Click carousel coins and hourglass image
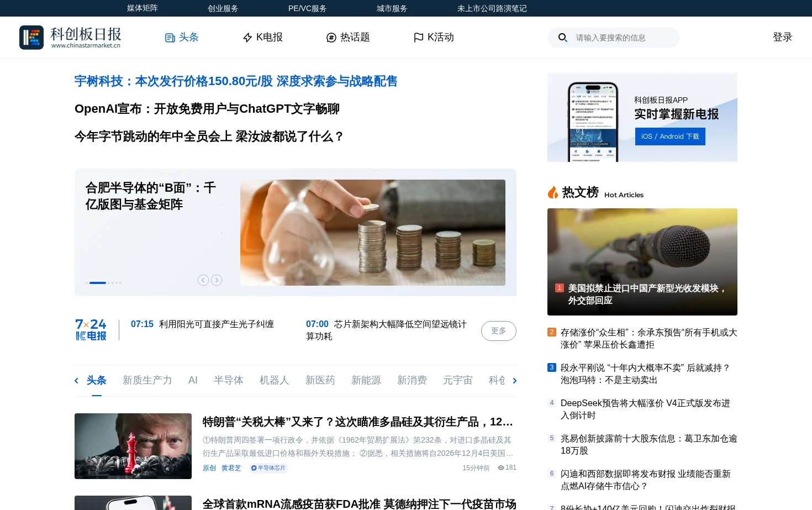The width and height of the screenshot is (812, 510). [373, 233]
